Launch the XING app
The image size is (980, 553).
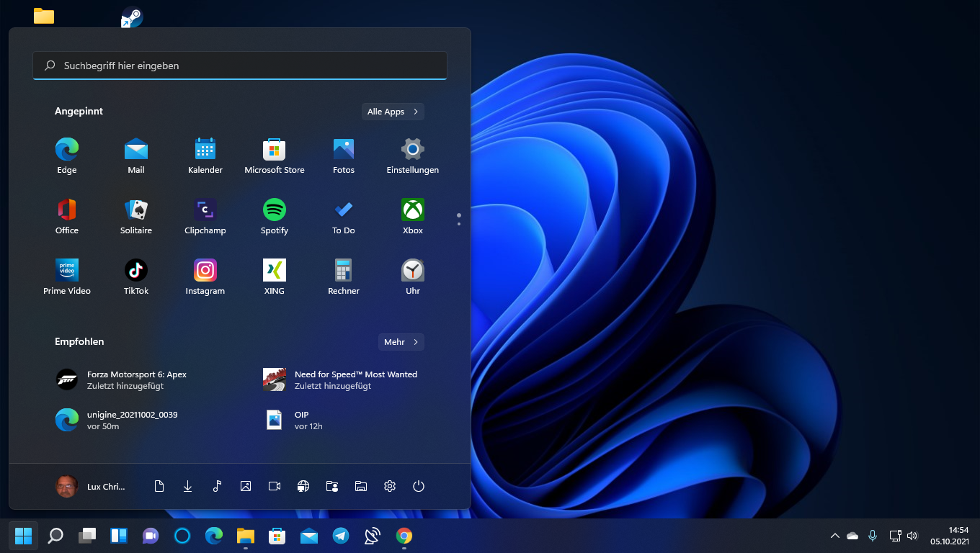(x=275, y=277)
